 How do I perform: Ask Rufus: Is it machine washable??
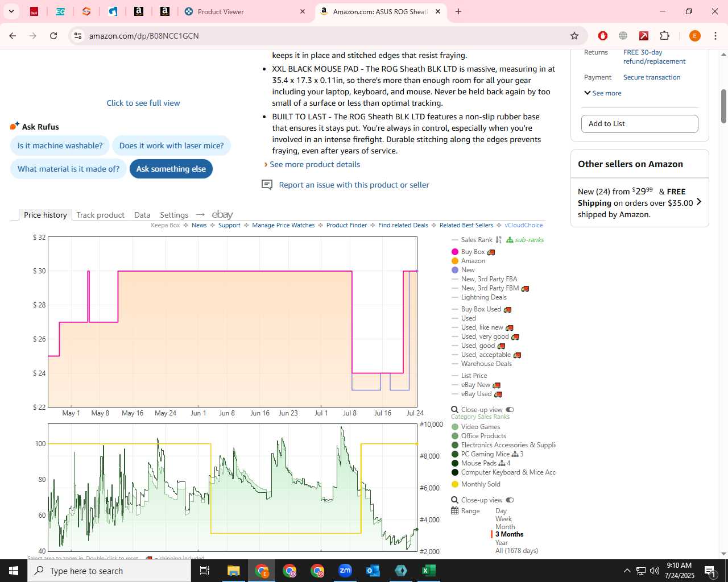click(x=60, y=145)
